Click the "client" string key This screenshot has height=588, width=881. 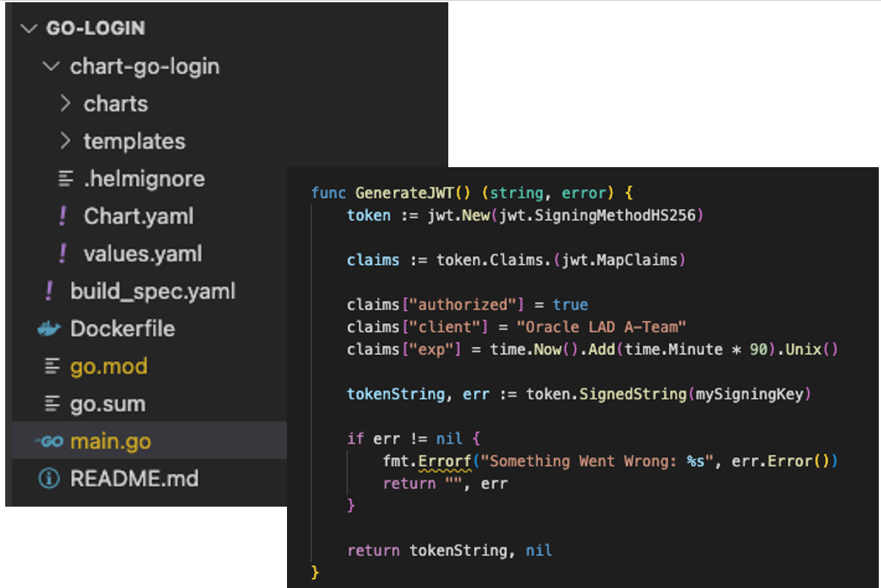[445, 327]
